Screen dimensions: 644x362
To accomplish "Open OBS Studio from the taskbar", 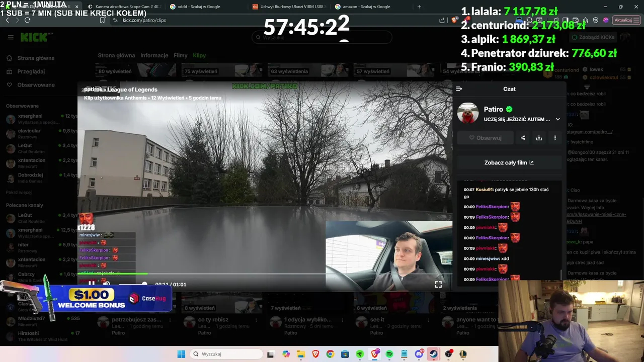I will point(449,354).
